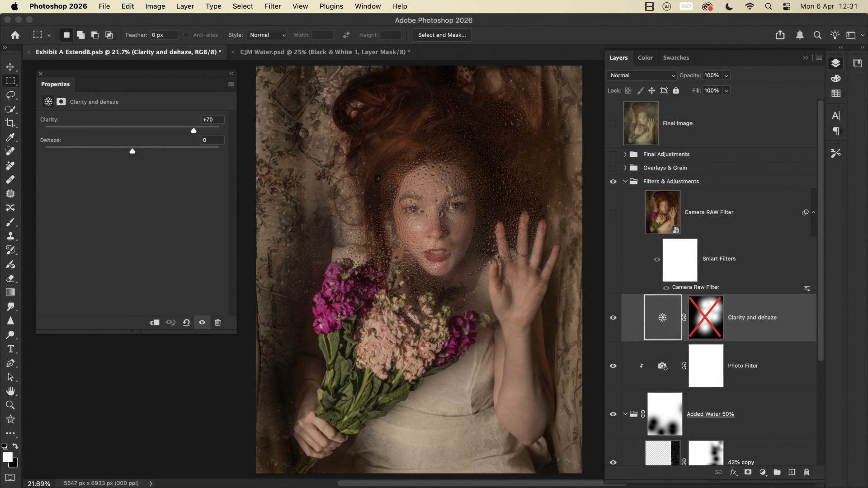
Task: Expand the Final Adjustments group
Action: click(x=625, y=155)
